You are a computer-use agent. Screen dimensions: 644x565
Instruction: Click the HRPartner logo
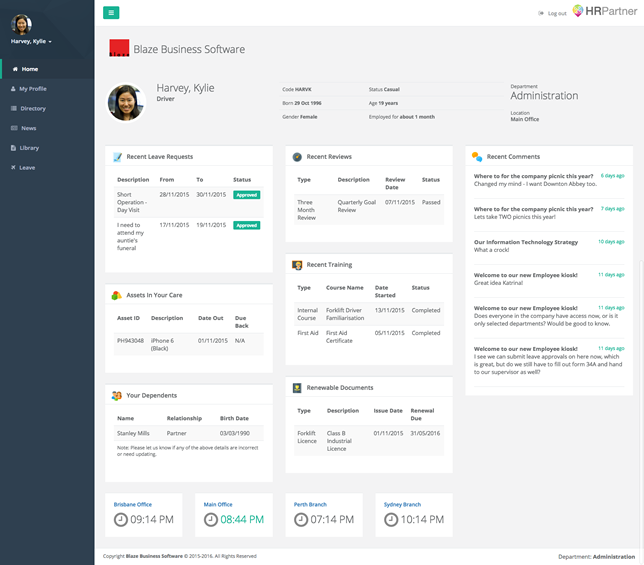[x=605, y=11]
